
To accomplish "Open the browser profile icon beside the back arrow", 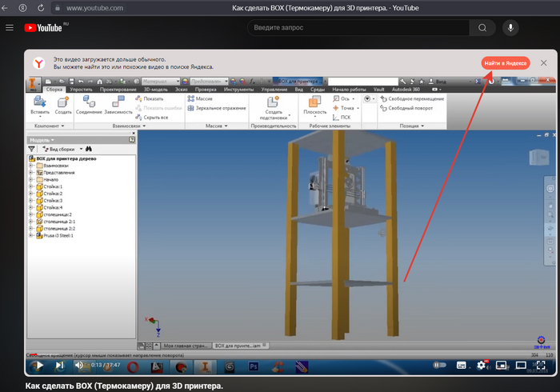I will (x=22, y=8).
